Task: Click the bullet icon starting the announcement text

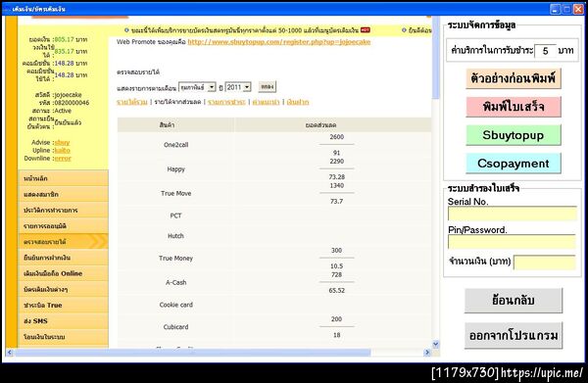Action: tap(126, 30)
